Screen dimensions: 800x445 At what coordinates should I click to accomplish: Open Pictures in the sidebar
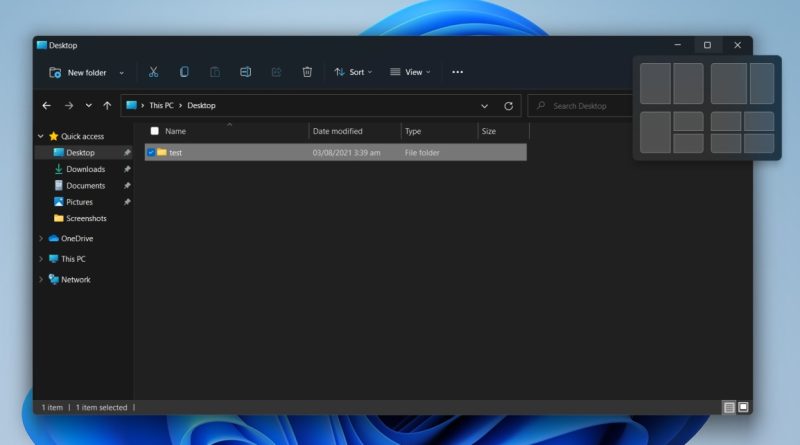(x=79, y=202)
